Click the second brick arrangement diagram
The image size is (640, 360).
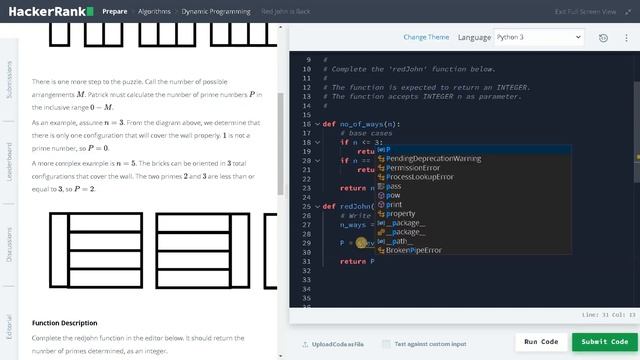pos(203,250)
